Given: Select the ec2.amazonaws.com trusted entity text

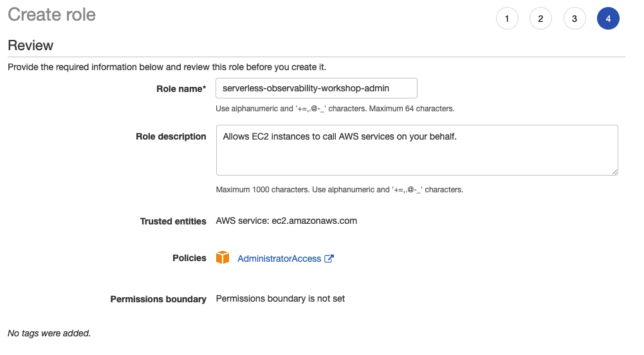Looking at the screenshot, I should [x=314, y=221].
